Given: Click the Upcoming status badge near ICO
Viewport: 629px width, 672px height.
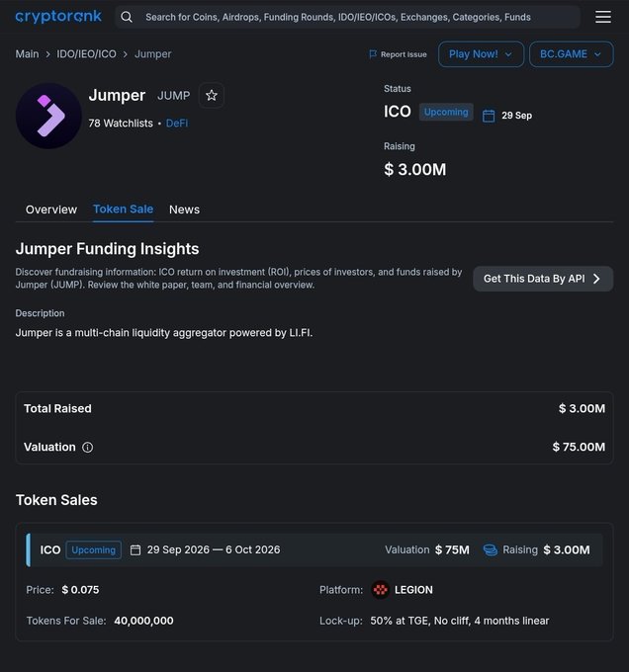Looking at the screenshot, I should point(446,112).
